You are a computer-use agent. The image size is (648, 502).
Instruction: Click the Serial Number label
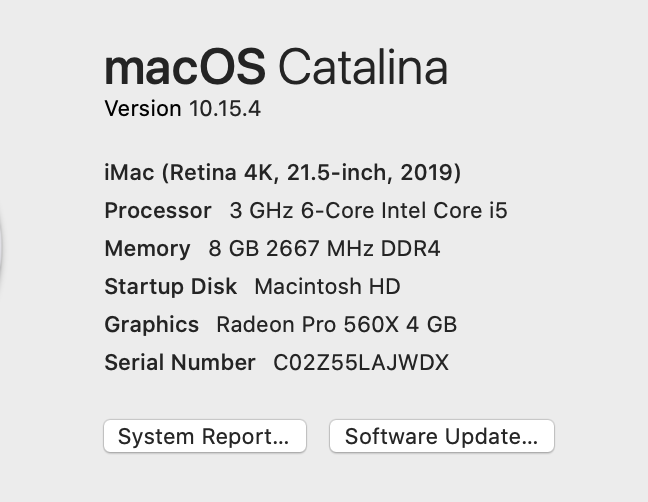(180, 362)
